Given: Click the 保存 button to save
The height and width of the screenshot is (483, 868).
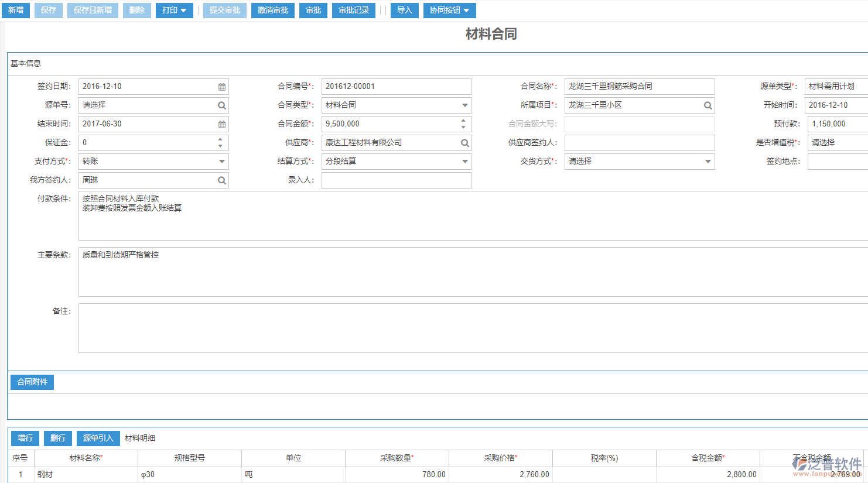Looking at the screenshot, I should click(48, 10).
